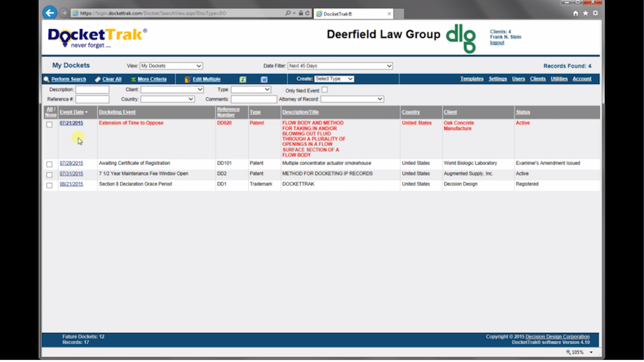Click the zoom level magnifier in status bar

click(569, 352)
